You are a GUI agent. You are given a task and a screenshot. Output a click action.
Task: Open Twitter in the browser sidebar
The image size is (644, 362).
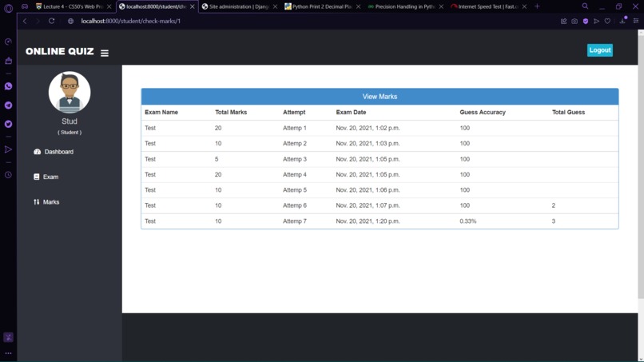8,124
